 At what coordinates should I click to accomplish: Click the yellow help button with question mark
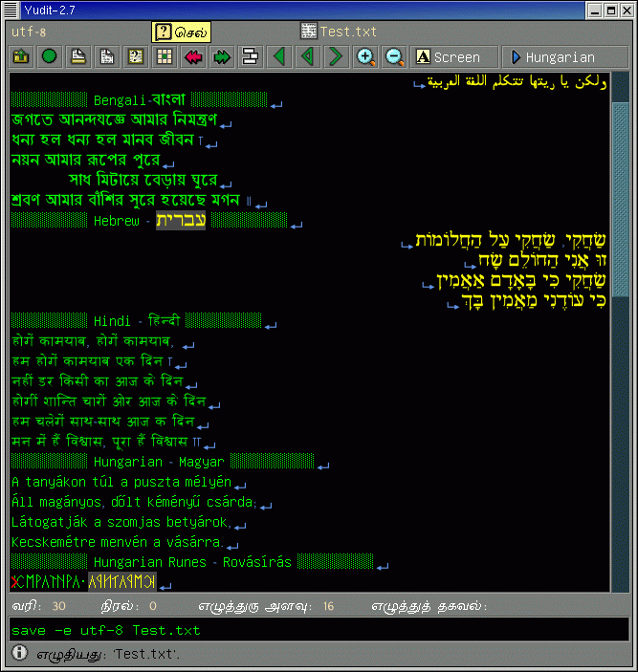(x=181, y=32)
